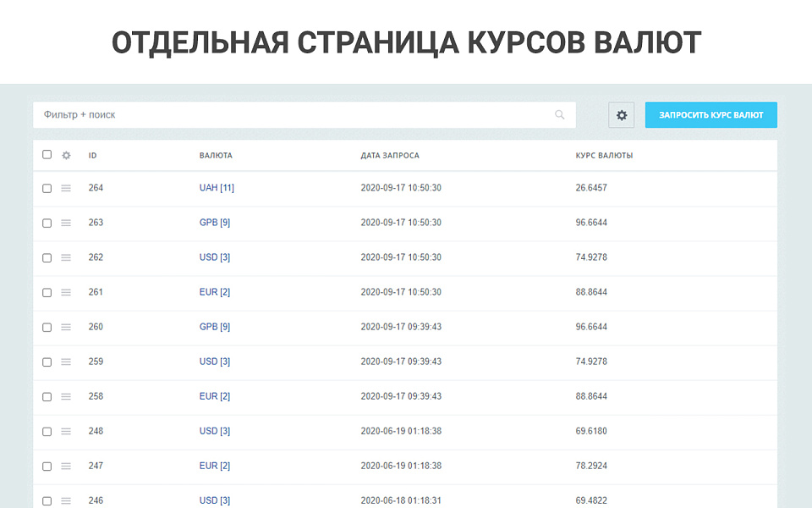
Task: Open column settings gear in table header
Action: (x=66, y=155)
